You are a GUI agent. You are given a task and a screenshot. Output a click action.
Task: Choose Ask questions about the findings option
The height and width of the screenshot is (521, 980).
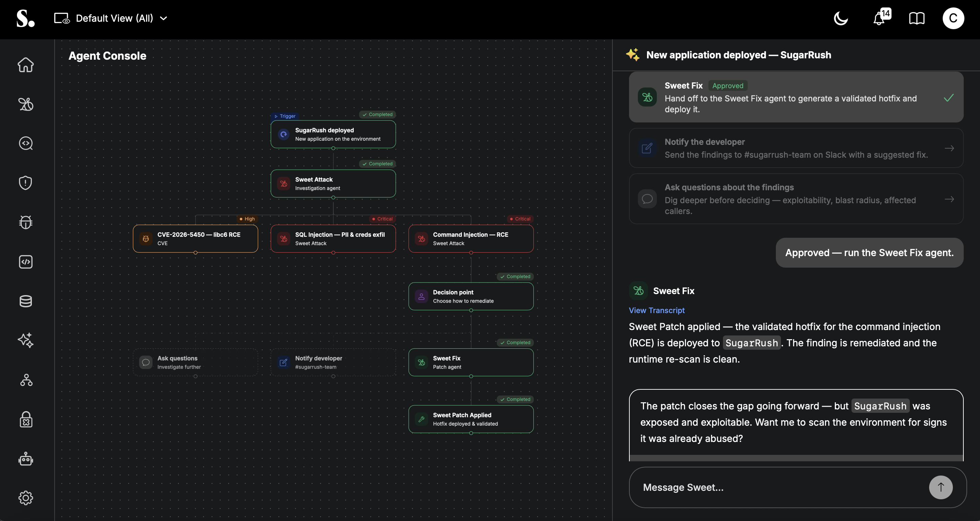coord(796,199)
